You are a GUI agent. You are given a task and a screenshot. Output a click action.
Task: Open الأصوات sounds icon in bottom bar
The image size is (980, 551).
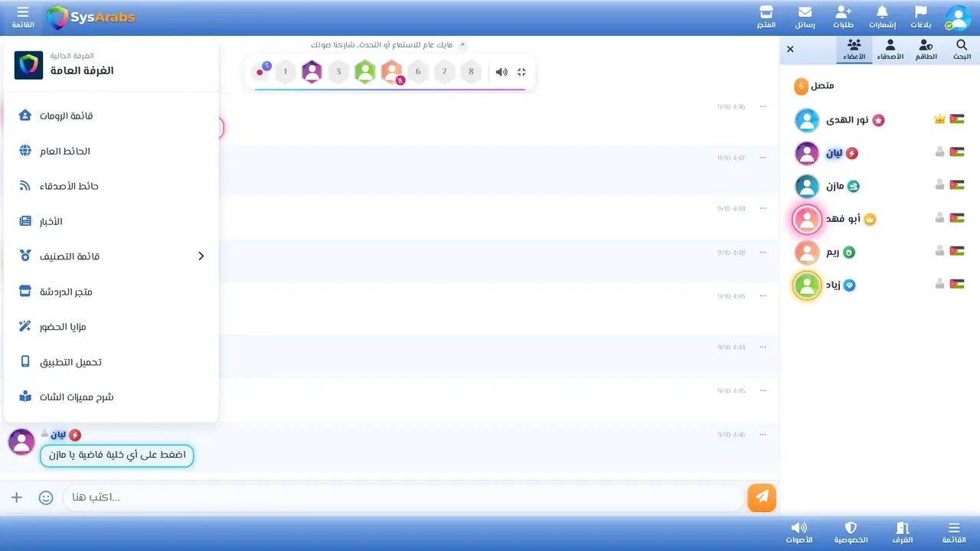[x=799, y=533]
